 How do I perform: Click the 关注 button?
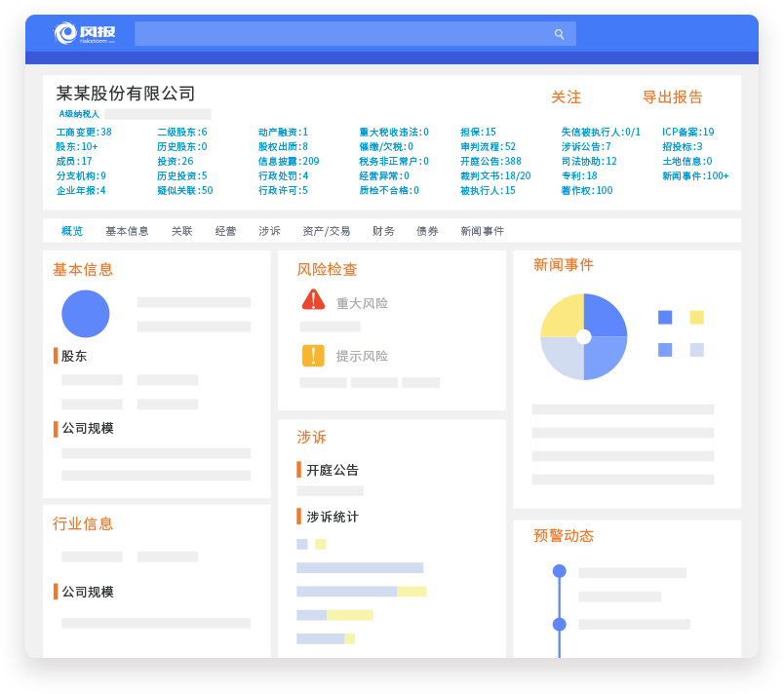click(x=566, y=97)
